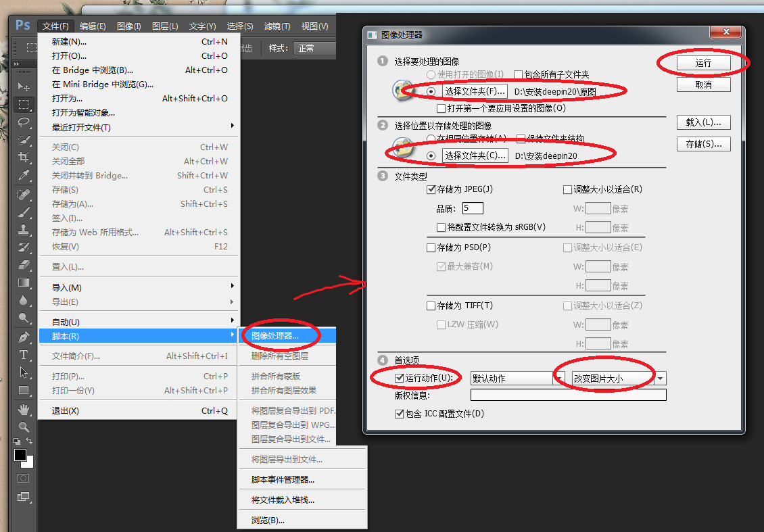Select the Rectangular Marquee tool in toolbox
Image resolution: width=764 pixels, height=532 pixels.
tap(24, 104)
